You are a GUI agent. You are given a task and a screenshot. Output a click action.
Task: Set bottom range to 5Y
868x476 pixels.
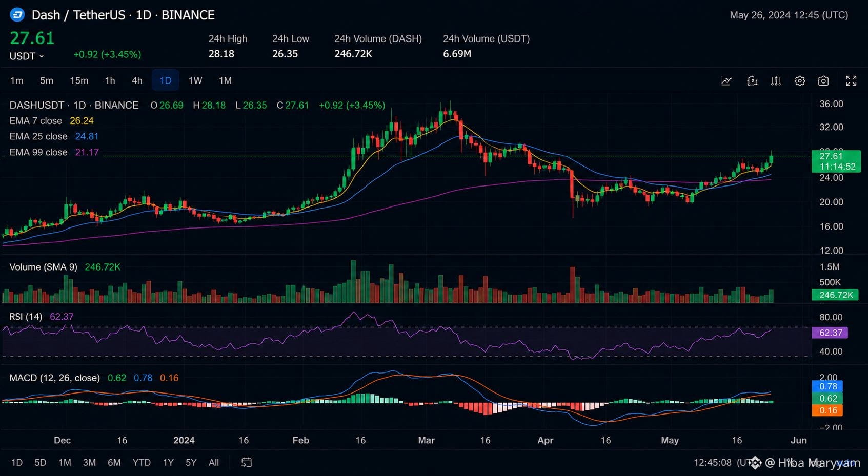(x=191, y=462)
